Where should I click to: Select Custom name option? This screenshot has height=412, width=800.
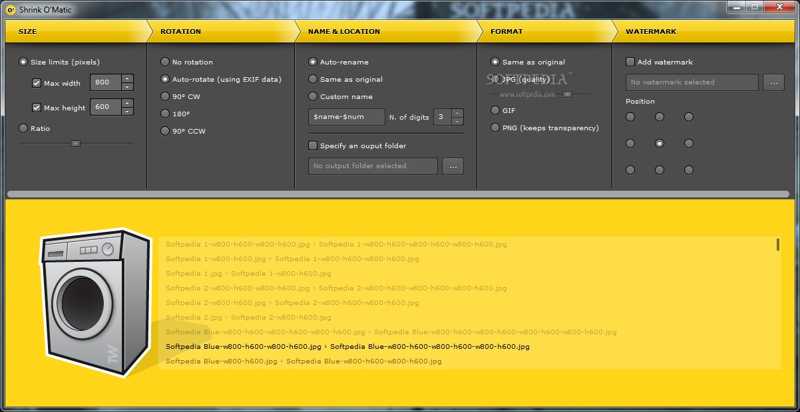313,96
